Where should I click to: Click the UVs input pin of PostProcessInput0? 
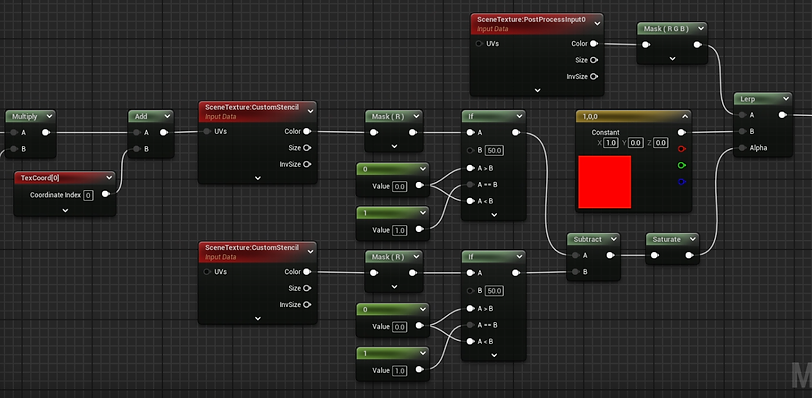point(480,43)
